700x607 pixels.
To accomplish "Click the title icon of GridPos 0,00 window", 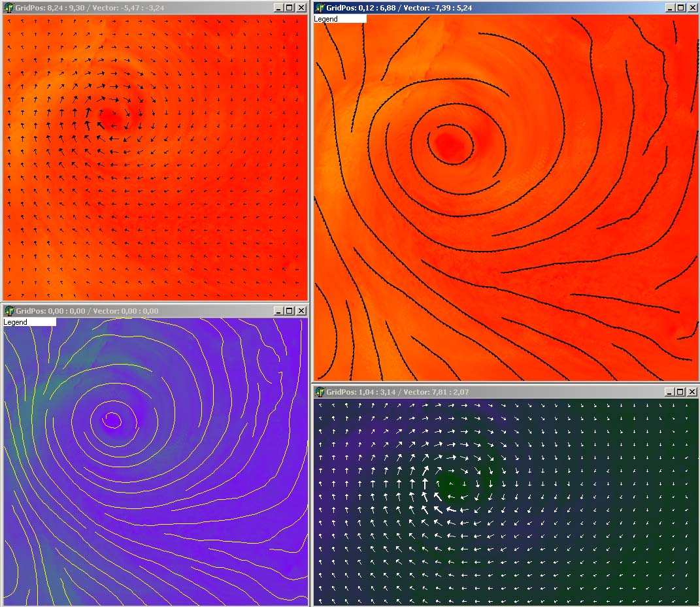I will (x=9, y=311).
